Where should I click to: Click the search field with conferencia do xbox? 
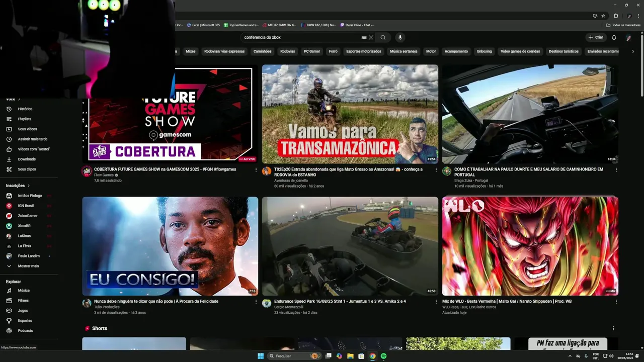(301, 37)
